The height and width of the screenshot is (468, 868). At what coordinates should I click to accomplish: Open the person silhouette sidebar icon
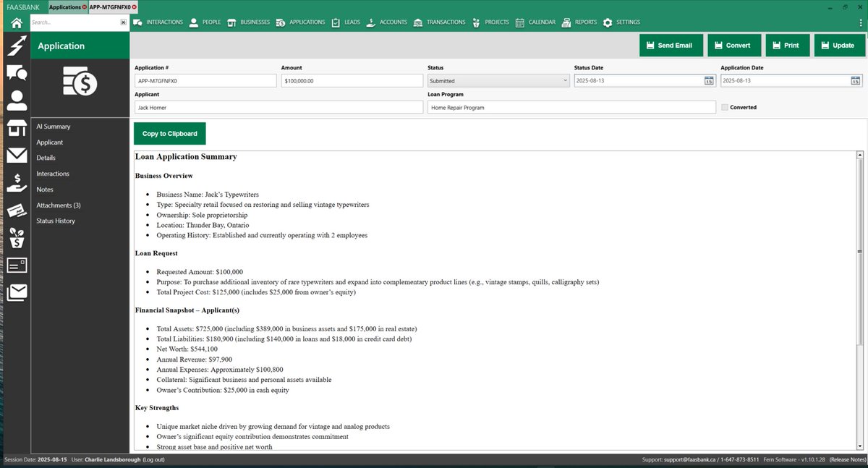17,101
